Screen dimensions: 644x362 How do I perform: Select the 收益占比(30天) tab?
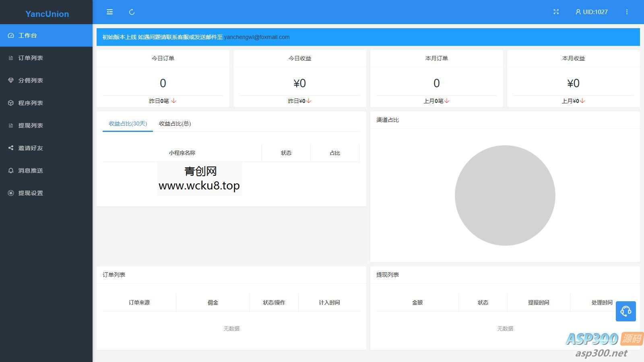pyautogui.click(x=127, y=124)
